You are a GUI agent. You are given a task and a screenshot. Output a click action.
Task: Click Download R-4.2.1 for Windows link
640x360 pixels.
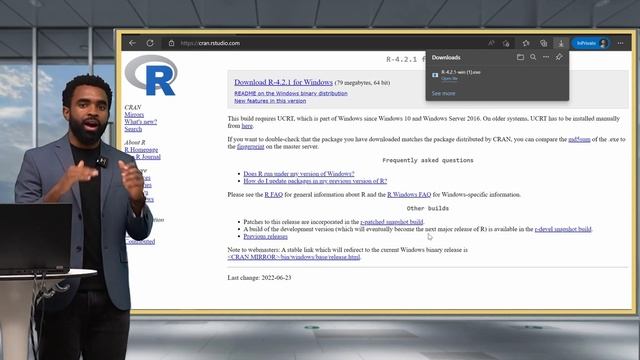point(283,82)
